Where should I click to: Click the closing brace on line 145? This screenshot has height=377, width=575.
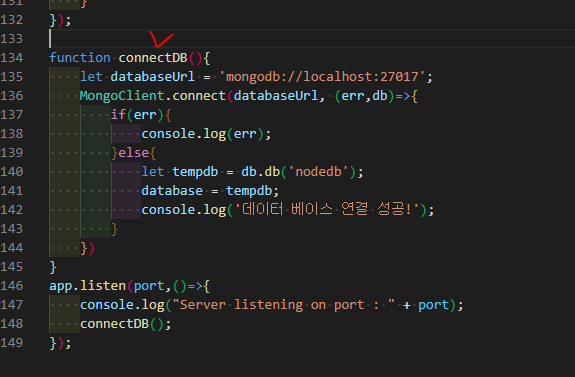[53, 267]
